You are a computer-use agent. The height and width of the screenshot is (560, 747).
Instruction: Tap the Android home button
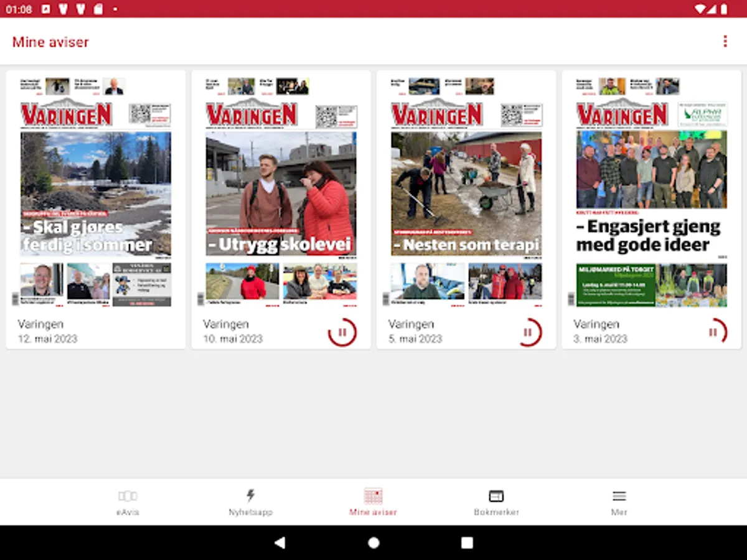tap(374, 543)
